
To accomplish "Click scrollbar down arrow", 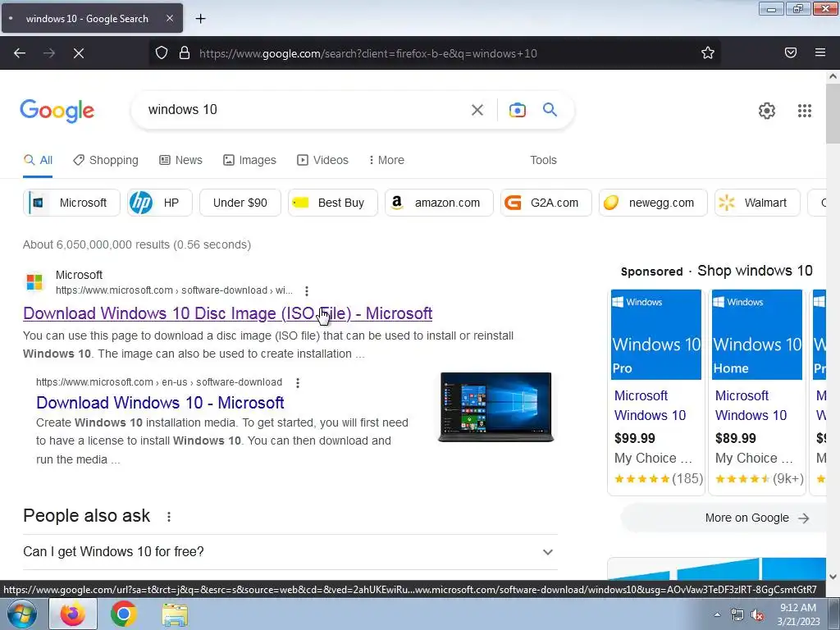I will pyautogui.click(x=833, y=577).
